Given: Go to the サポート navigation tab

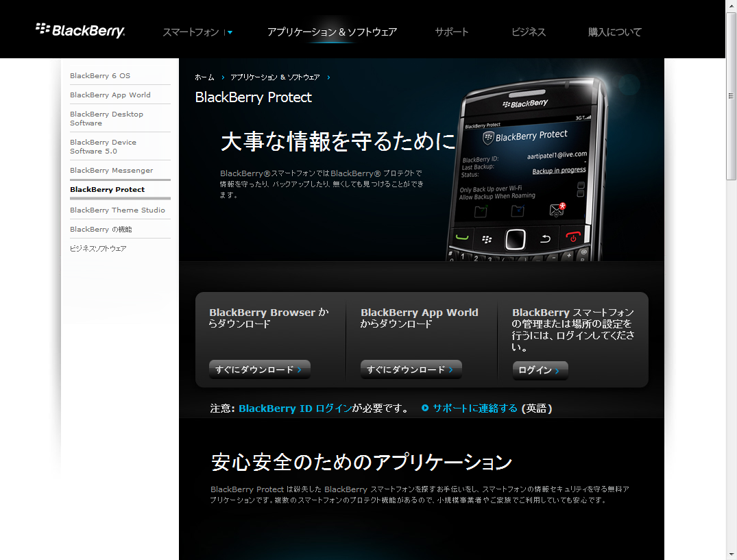Looking at the screenshot, I should click(x=452, y=32).
